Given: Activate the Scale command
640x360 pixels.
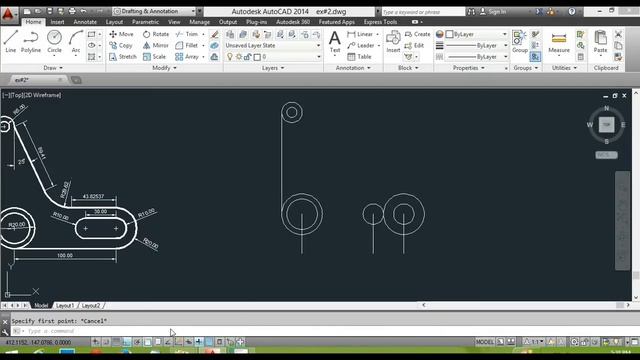Looking at the screenshot, I should [154, 57].
